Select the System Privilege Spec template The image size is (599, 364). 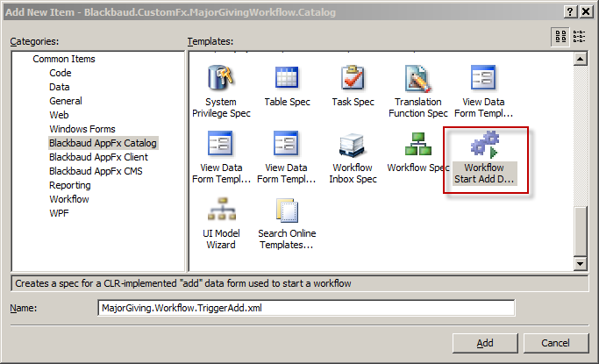(x=221, y=92)
